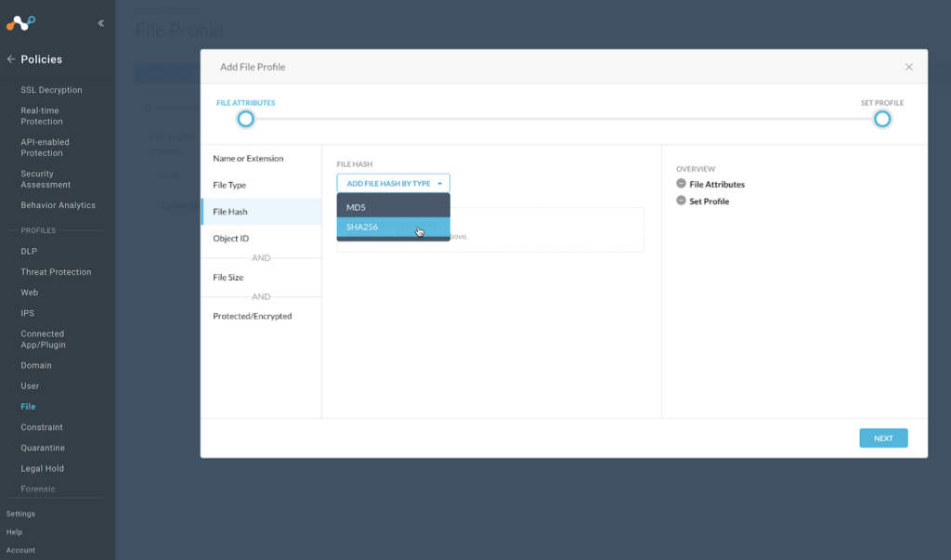Select the File Type attribute tab
This screenshot has width=951, height=560.
[x=261, y=185]
